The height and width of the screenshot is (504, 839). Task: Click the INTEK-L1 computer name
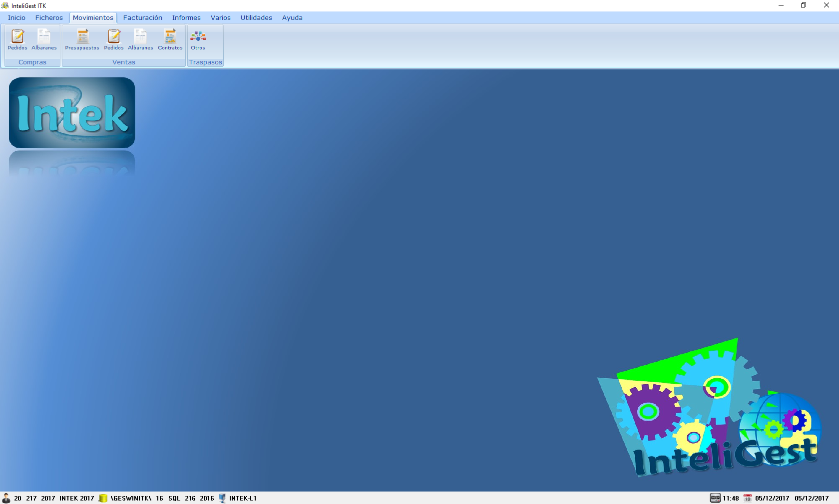coord(243,498)
